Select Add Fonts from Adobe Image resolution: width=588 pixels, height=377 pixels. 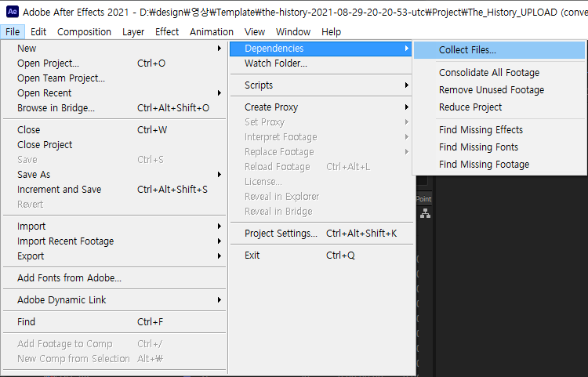coord(114,278)
